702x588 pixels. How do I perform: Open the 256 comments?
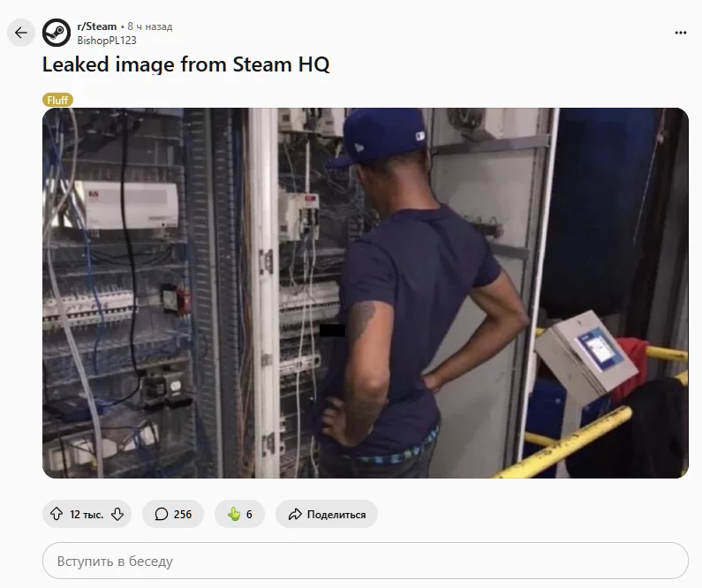point(173,514)
